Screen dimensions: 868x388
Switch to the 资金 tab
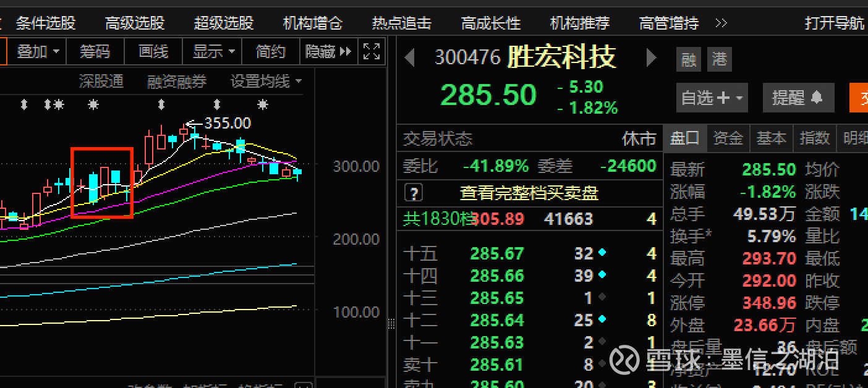point(728,138)
